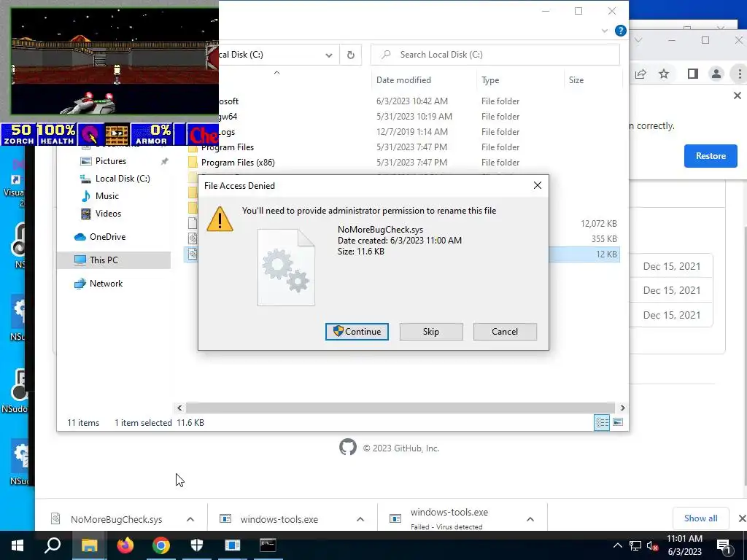Screen dimensions: 747x560
Task: Click the network tray icon
Action: [x=635, y=545]
